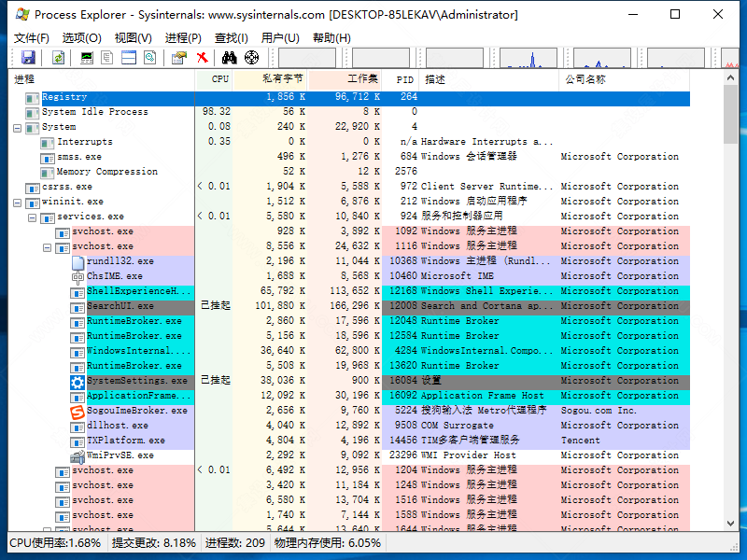Open the 进程(P) menu

[x=183, y=38]
